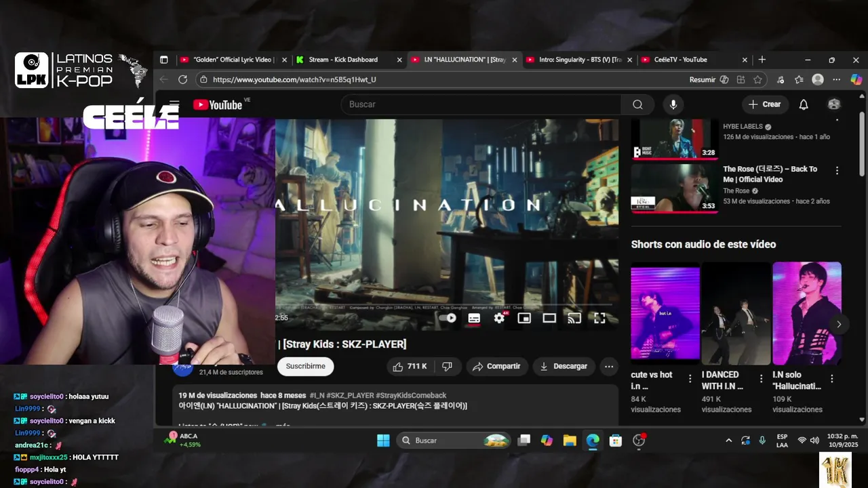Open 'I DANCED WITH I.N' short
Viewport: 868px width, 488px height.
[x=736, y=312]
